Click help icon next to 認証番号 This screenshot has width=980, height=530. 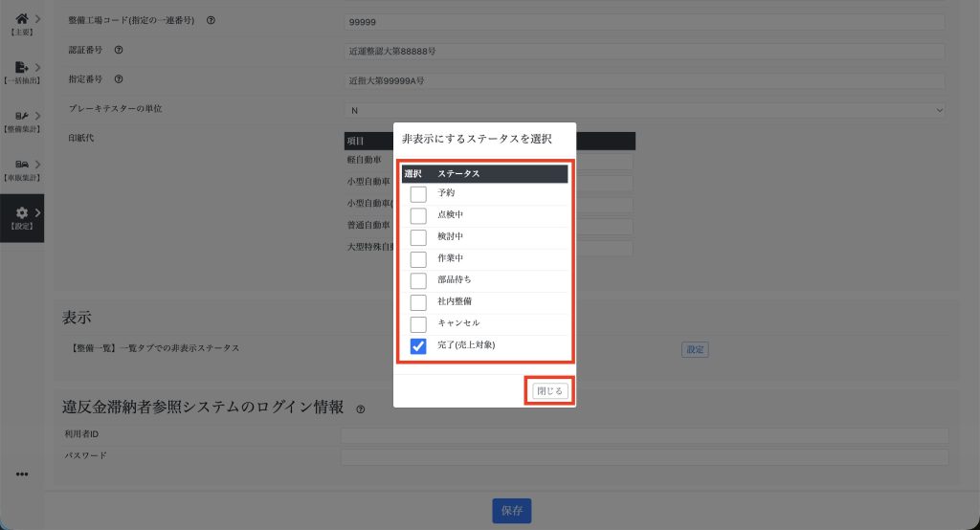[118, 51]
